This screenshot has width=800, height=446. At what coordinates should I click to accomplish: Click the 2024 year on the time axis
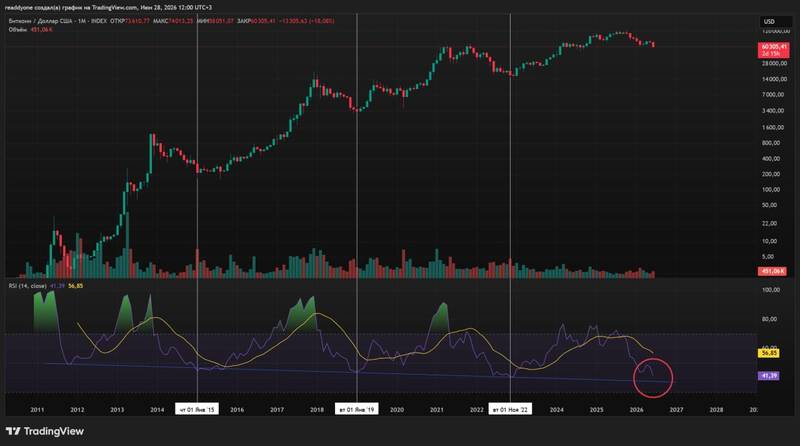pyautogui.click(x=557, y=410)
